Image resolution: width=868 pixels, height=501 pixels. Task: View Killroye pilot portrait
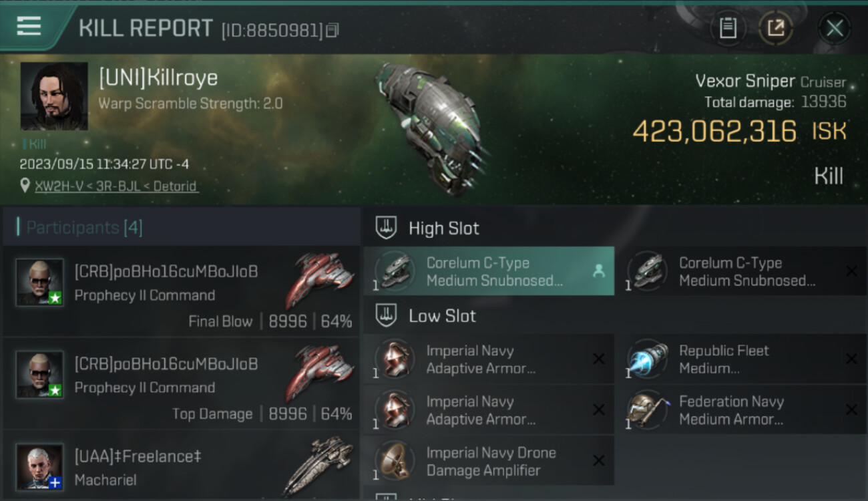tap(54, 96)
